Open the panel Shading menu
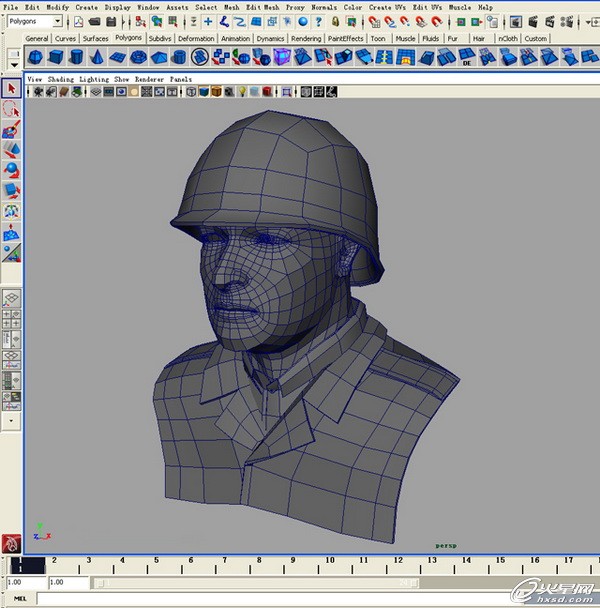This screenshot has width=600, height=608. tap(61, 79)
